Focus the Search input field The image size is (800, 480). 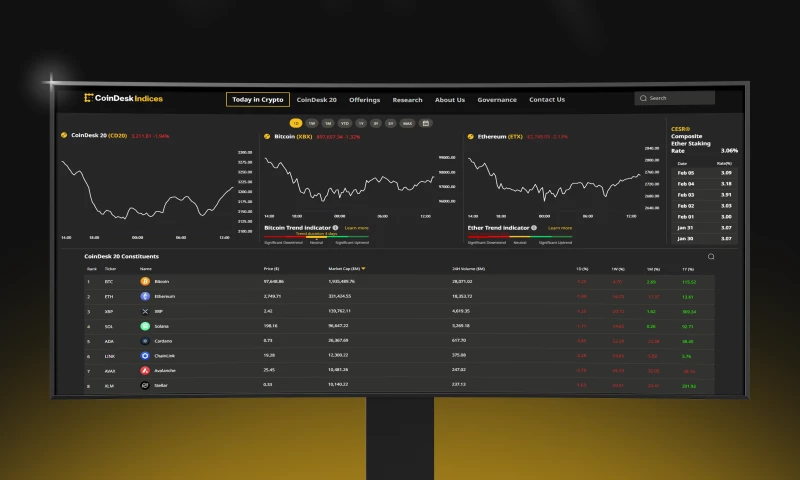click(x=674, y=98)
